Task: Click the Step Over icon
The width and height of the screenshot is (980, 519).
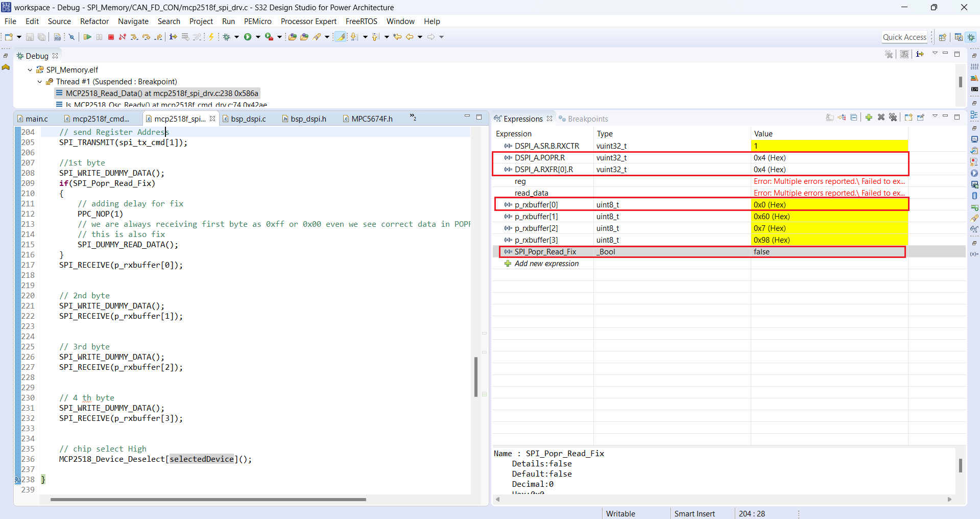Action: coord(147,36)
